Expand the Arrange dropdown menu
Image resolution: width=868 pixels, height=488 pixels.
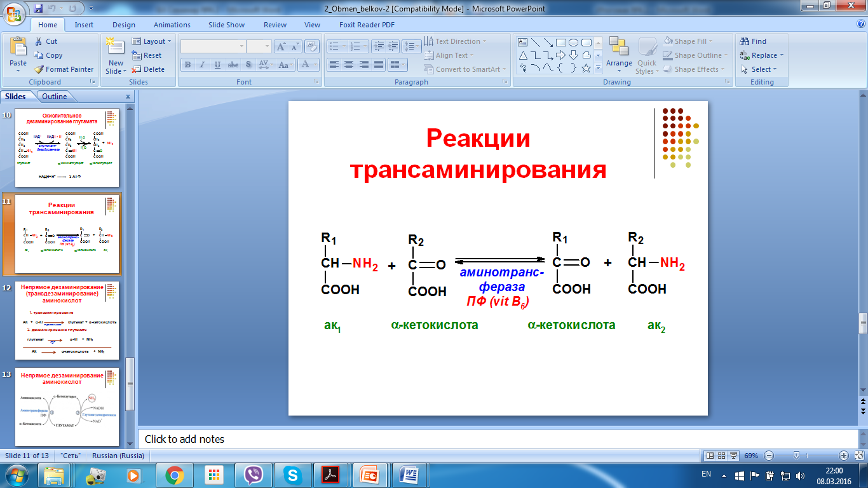[618, 63]
